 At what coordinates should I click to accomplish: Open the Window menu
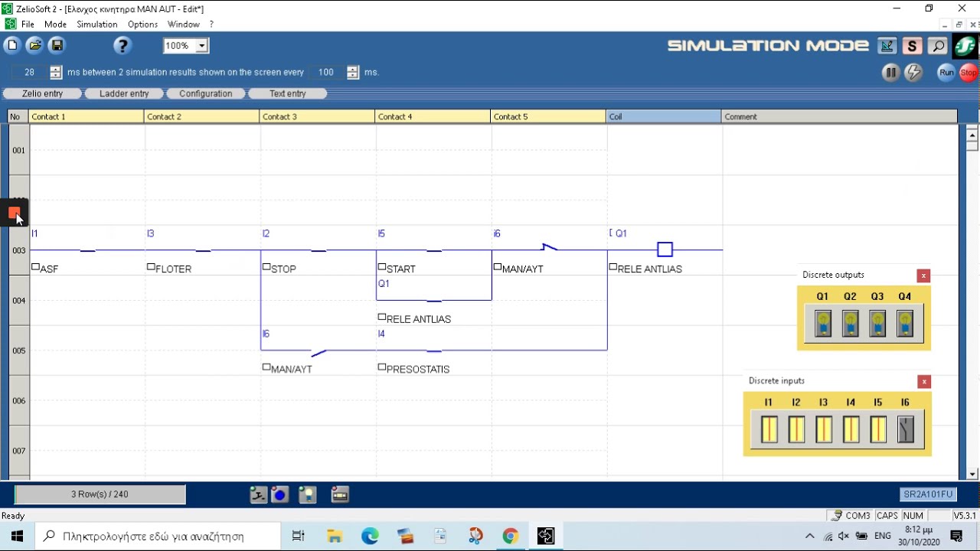184,24
